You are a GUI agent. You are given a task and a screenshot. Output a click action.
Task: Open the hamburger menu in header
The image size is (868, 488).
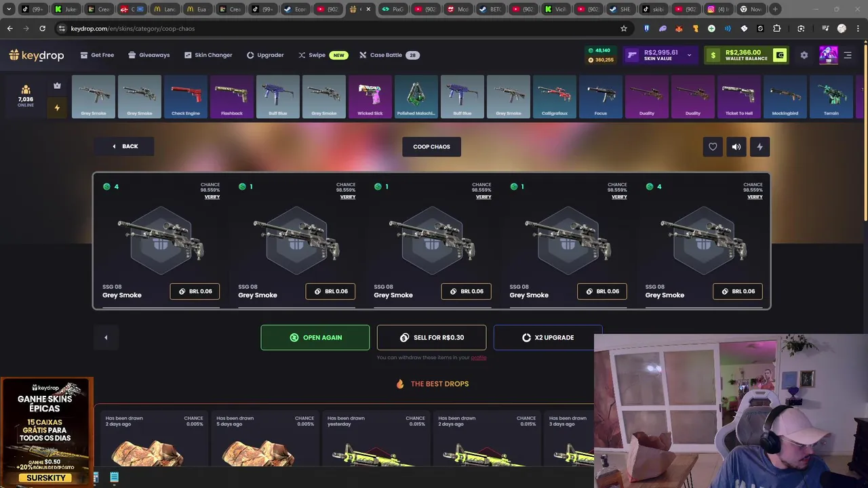pyautogui.click(x=848, y=55)
